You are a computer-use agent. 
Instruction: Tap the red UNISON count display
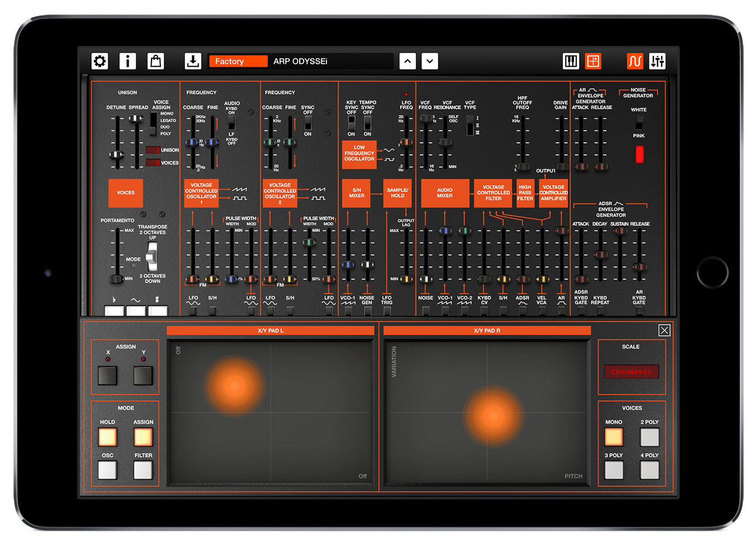pyautogui.click(x=153, y=150)
